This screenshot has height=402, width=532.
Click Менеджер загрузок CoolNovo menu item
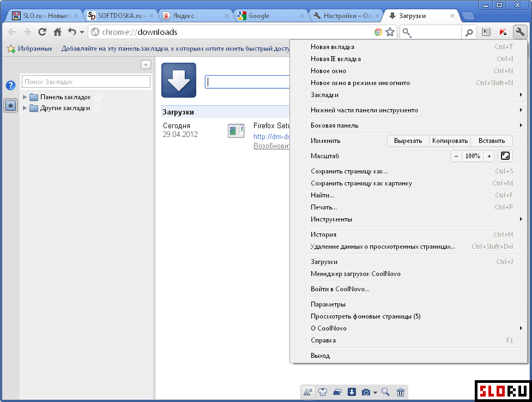coord(418,274)
